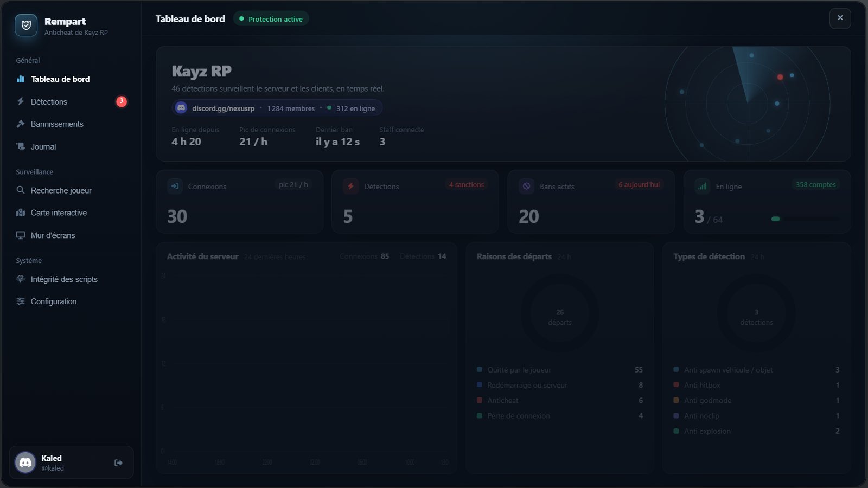Screen dimensions: 868x488
Task: Open the Configuration page
Action: tap(71, 301)
